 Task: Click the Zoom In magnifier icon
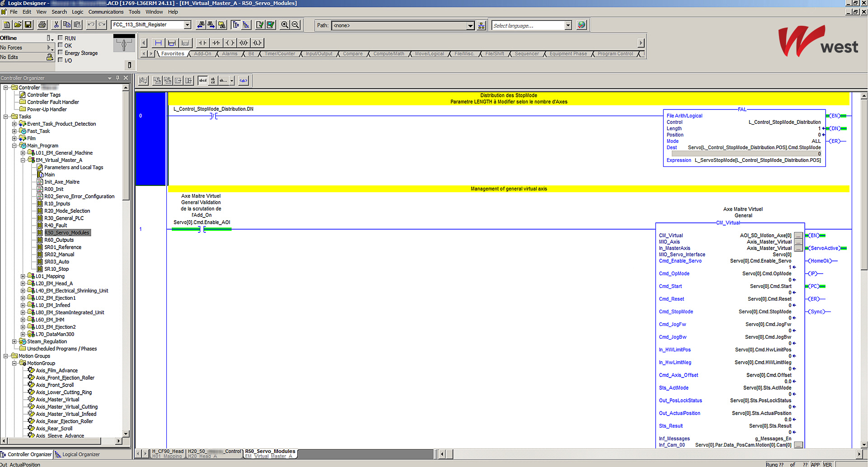point(285,25)
